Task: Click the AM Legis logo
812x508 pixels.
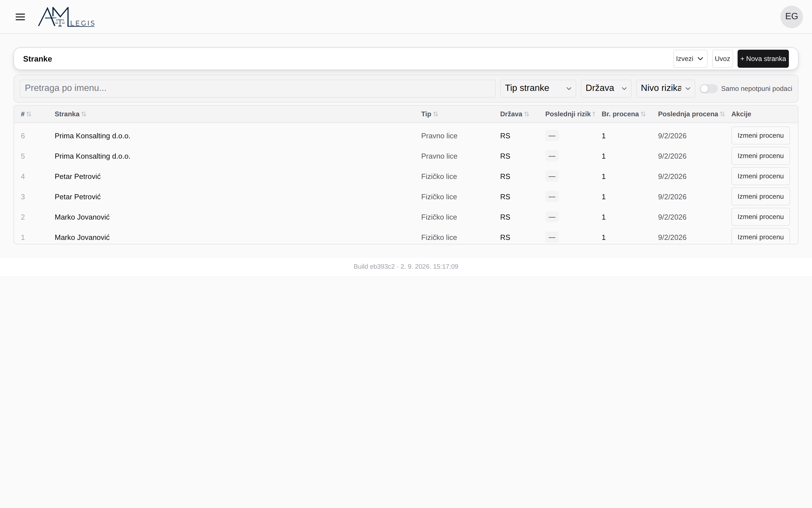Action: (x=67, y=17)
